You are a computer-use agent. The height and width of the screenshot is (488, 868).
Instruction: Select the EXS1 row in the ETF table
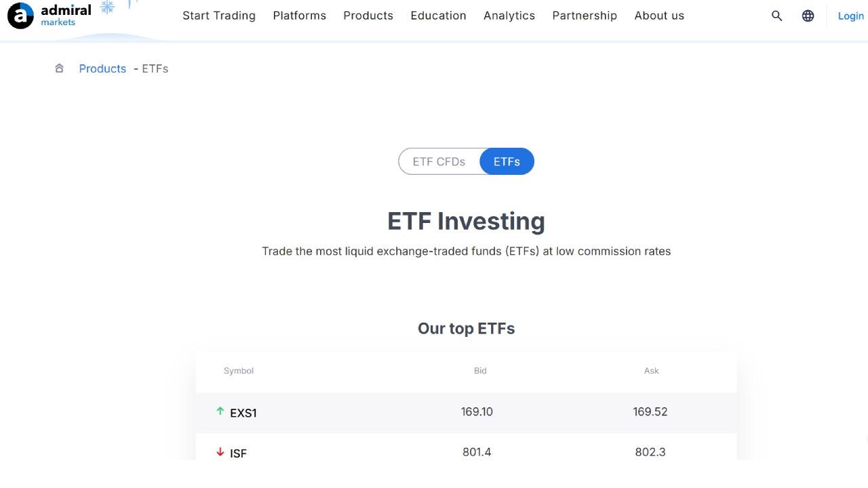(466, 413)
